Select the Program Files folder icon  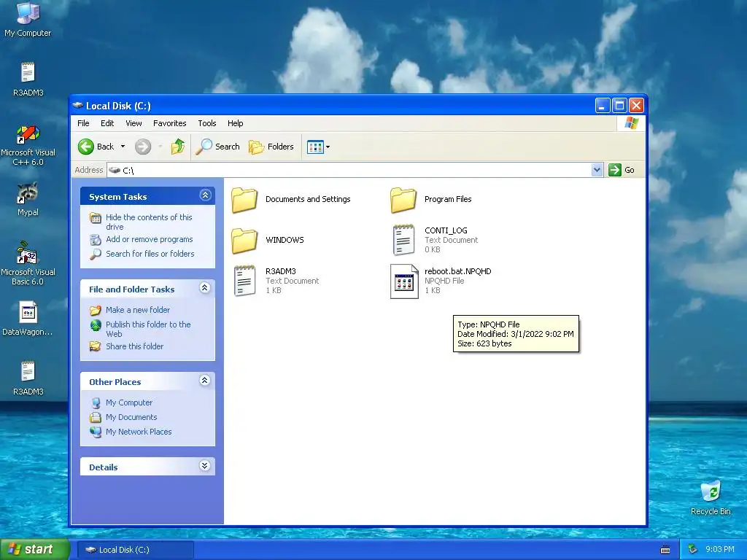(403, 200)
